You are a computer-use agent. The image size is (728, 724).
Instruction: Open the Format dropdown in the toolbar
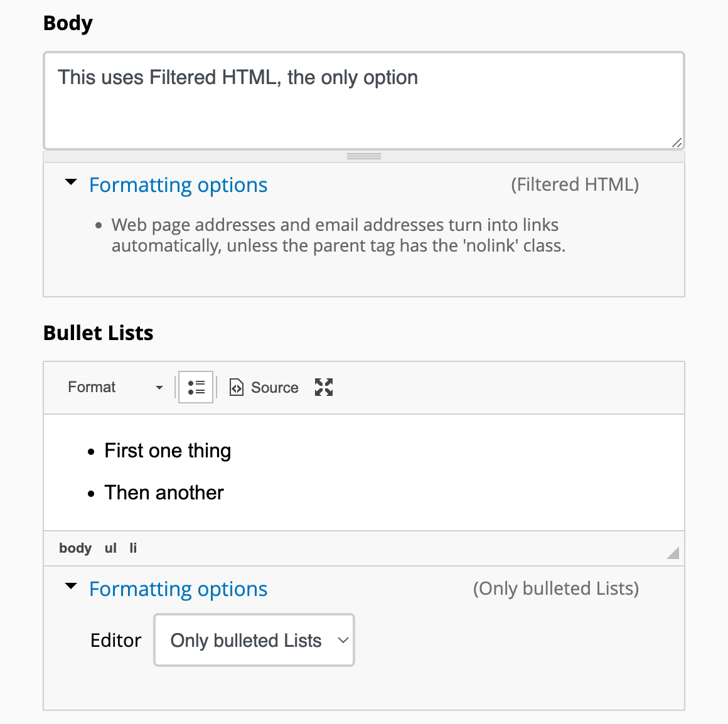[x=115, y=387]
